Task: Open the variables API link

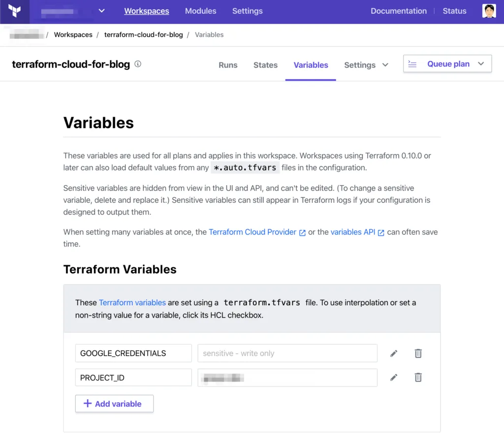Action: point(352,232)
